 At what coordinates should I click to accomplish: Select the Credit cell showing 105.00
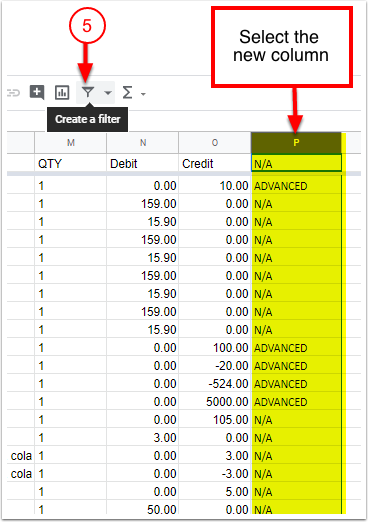tap(215, 420)
